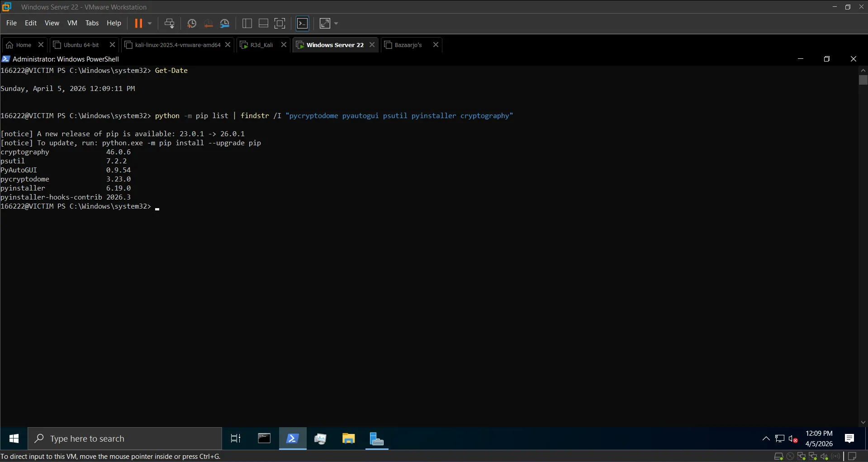Click the network tray icon
Screen dimensions: 868x462
click(x=779, y=438)
